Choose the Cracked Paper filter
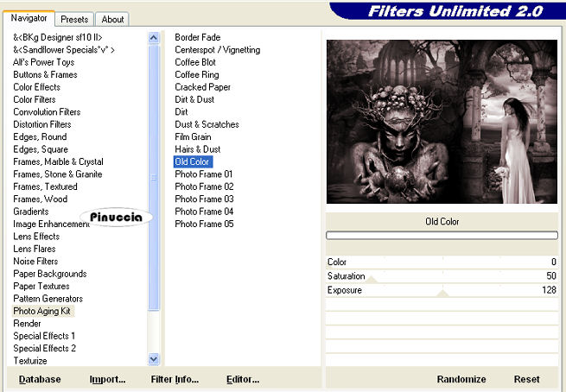The image size is (566, 392). coord(202,87)
